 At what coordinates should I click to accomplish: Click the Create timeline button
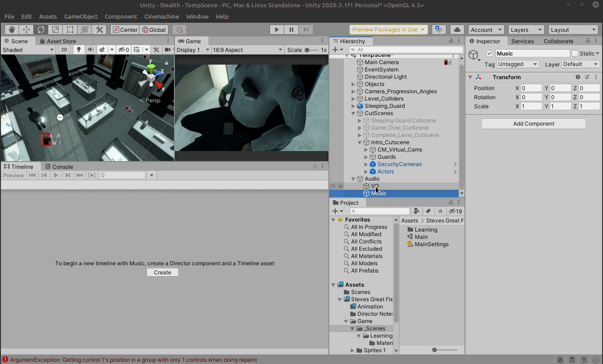coord(163,273)
